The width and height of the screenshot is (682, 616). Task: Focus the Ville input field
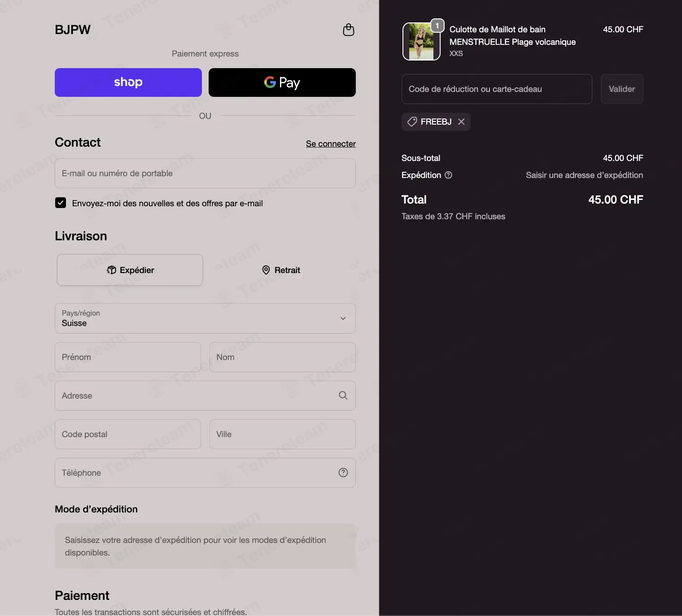point(283,434)
